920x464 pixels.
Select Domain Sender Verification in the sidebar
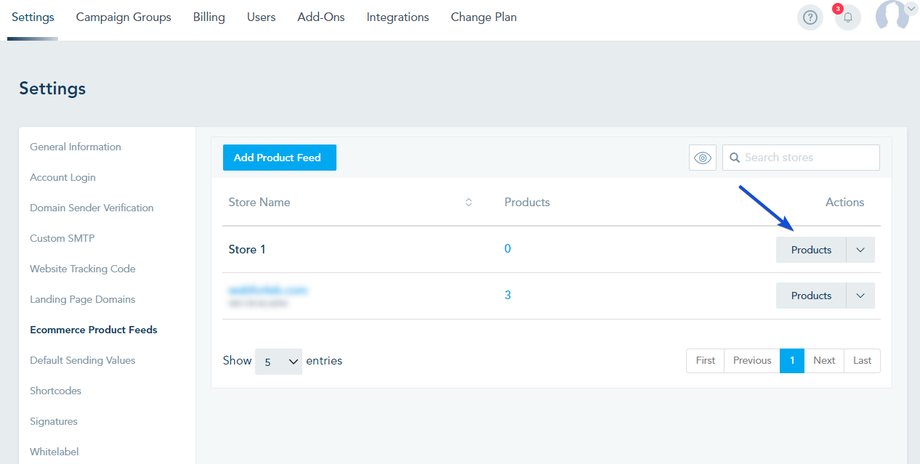click(92, 208)
